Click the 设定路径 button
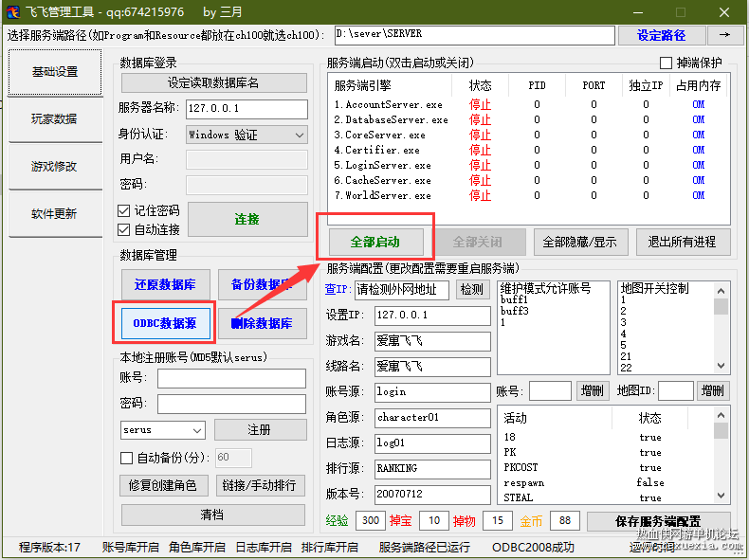 click(662, 35)
